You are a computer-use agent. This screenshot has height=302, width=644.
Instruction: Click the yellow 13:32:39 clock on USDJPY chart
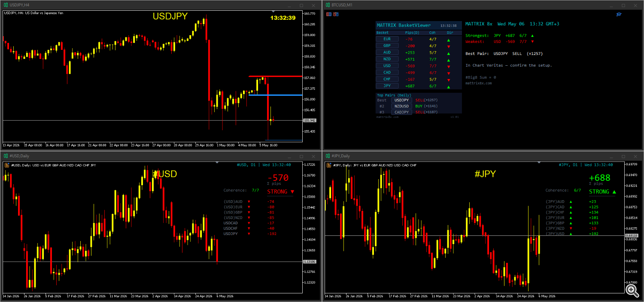(283, 18)
